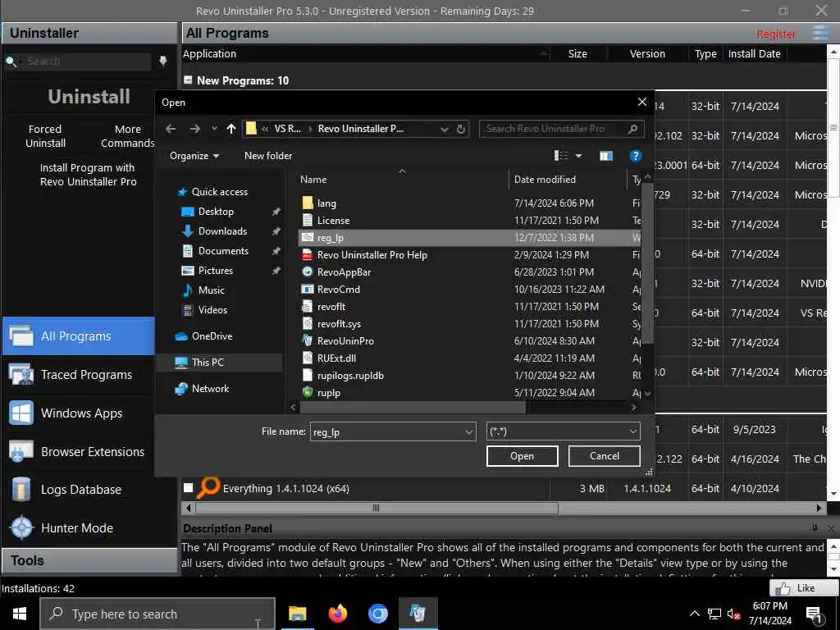This screenshot has height=630, width=840.
Task: Click the file list vertical scrollbar
Action: 646,262
